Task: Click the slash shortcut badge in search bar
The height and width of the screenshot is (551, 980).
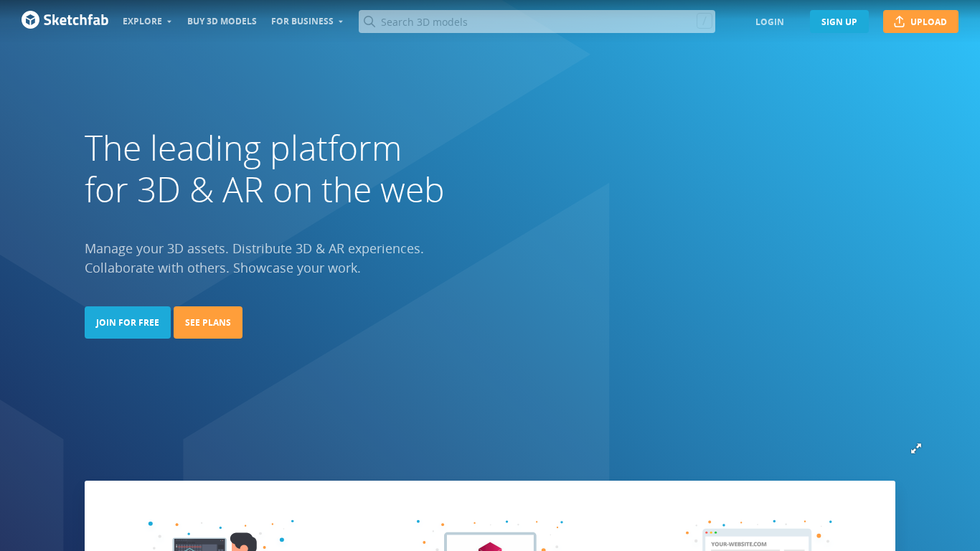Action: pos(704,22)
